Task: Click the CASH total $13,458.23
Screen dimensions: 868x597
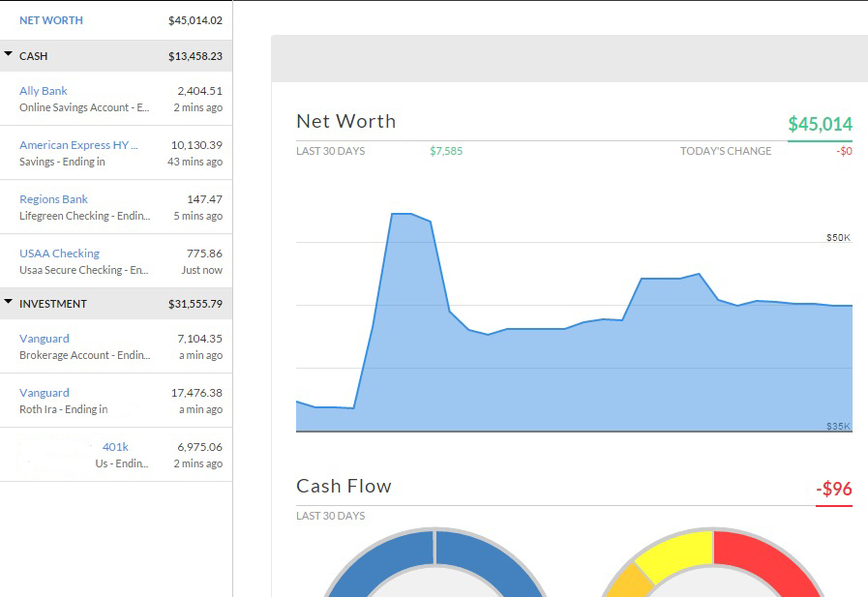Action: tap(195, 56)
